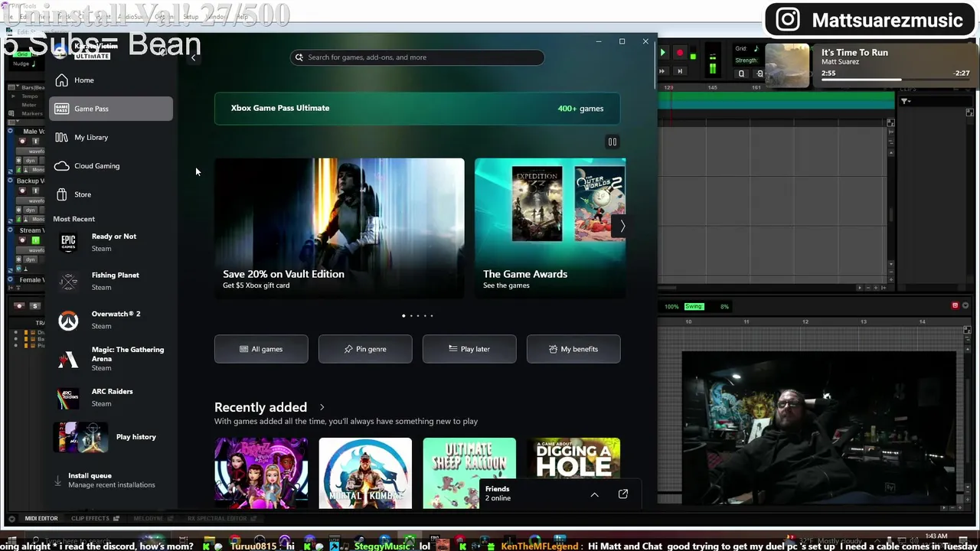Collapse the Male Vocal track arrow

click(10, 132)
